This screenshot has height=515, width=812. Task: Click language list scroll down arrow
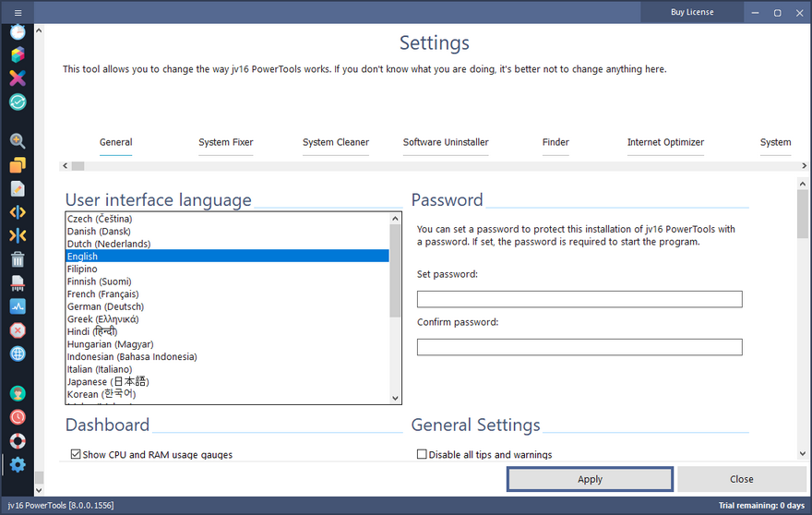[395, 398]
